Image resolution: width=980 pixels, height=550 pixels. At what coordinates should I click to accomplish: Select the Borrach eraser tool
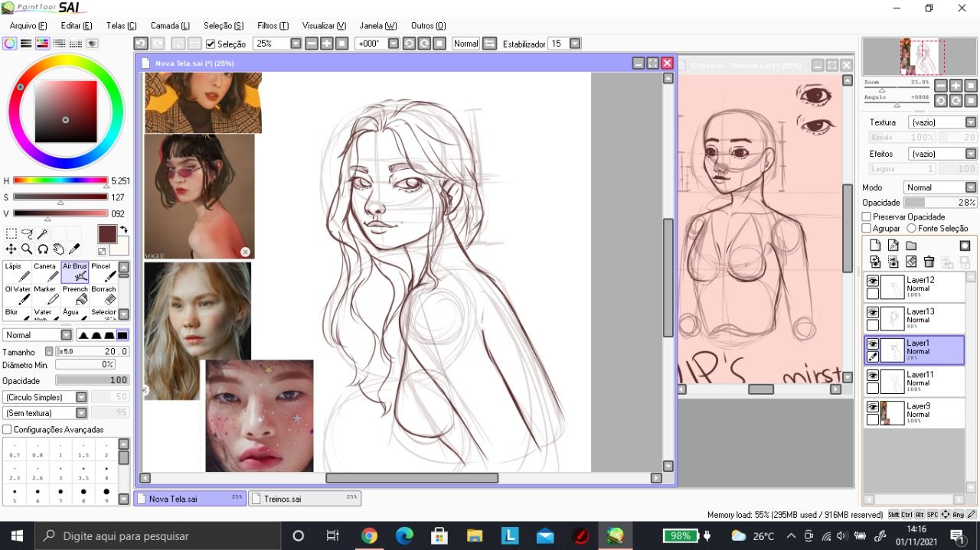[103, 295]
